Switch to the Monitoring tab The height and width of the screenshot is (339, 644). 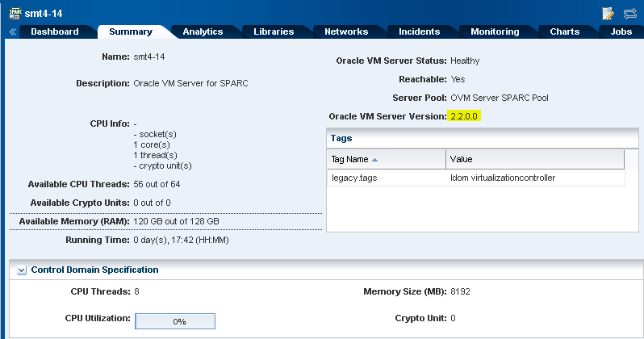(495, 31)
